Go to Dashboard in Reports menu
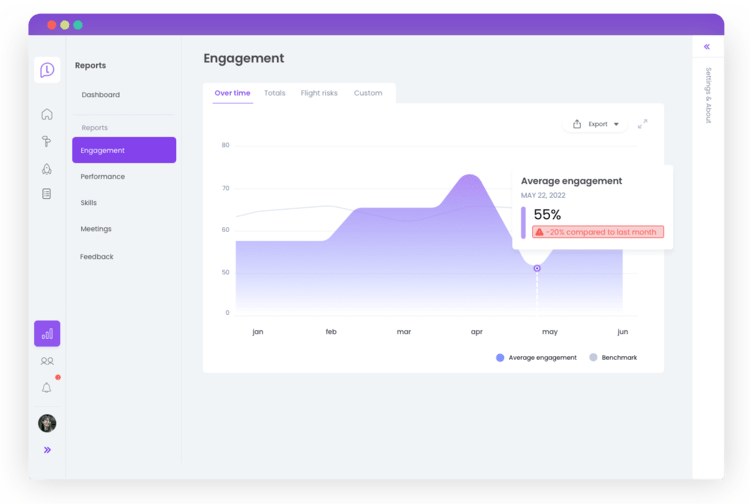 (x=101, y=95)
